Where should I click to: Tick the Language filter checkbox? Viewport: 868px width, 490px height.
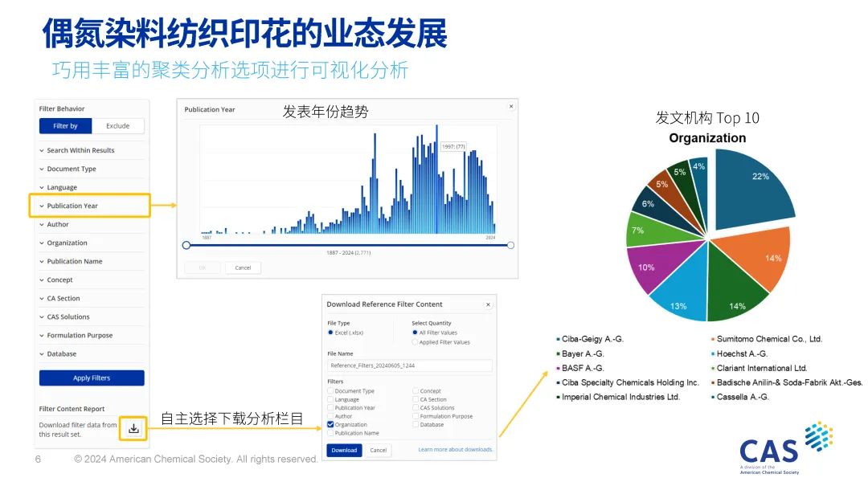coord(330,398)
